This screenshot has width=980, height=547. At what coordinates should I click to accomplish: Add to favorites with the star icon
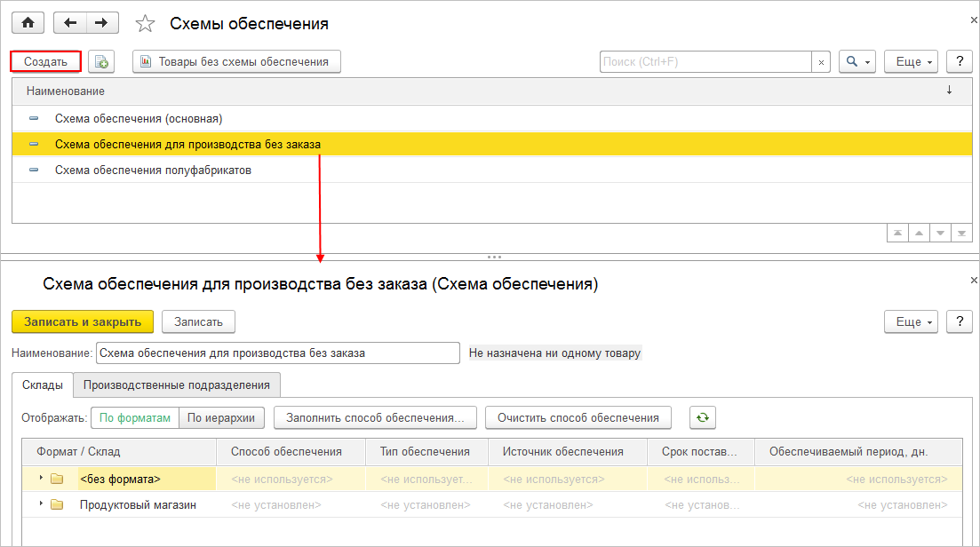145,24
